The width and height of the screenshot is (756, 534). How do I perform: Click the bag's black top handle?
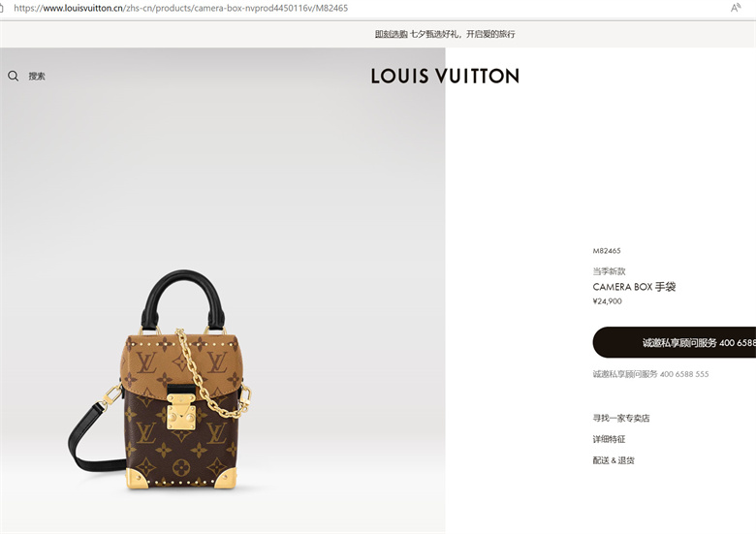tap(183, 299)
